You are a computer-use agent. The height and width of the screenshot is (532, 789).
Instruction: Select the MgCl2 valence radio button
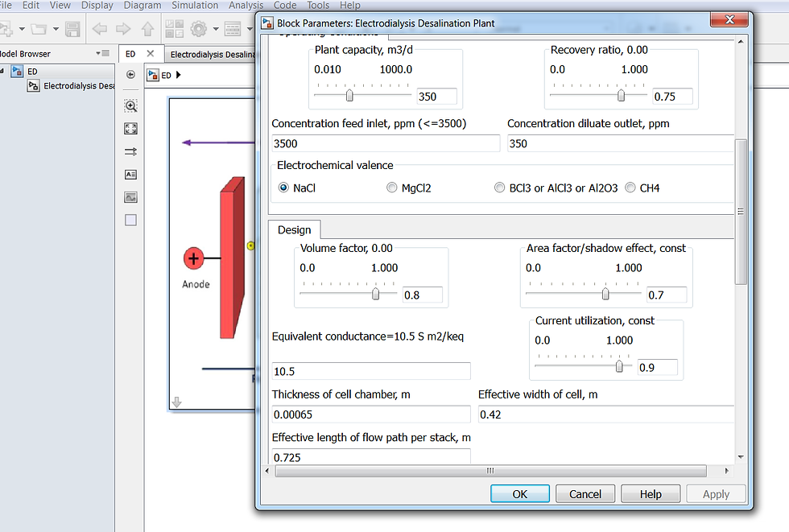coord(391,188)
